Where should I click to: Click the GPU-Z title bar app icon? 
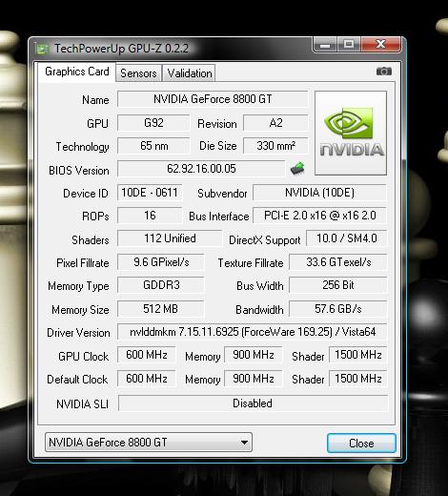[43, 49]
